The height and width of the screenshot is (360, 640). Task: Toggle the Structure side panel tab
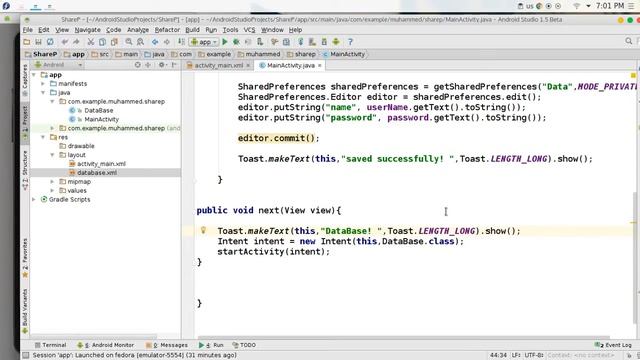(x=25, y=170)
